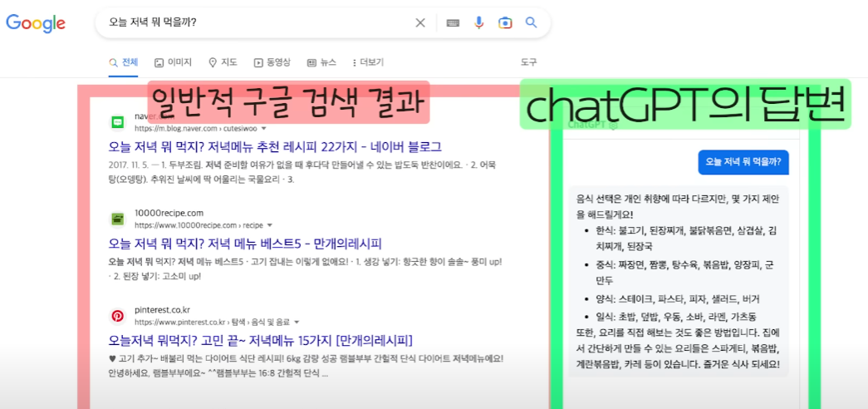Open the 더보기 menu
868x409 pixels.
pos(368,62)
